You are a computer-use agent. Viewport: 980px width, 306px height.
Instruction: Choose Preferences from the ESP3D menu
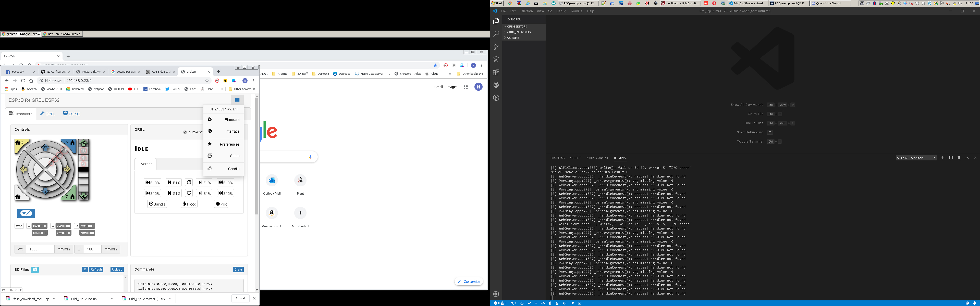tap(224, 144)
